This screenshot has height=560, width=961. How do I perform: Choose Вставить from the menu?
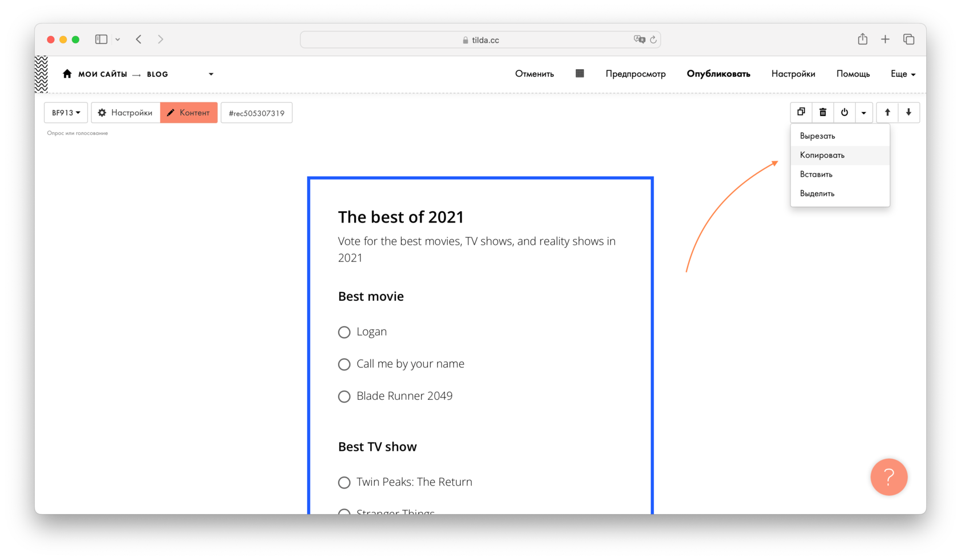coord(840,174)
